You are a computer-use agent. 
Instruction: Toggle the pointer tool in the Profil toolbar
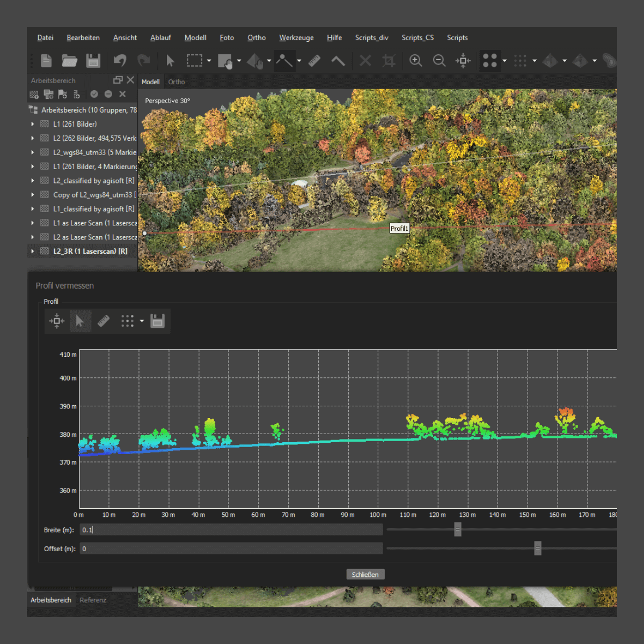[80, 321]
